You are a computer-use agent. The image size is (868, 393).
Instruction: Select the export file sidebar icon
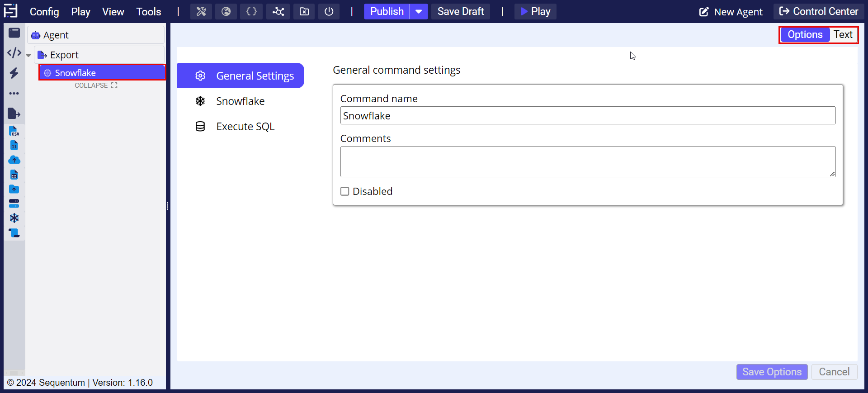14,114
